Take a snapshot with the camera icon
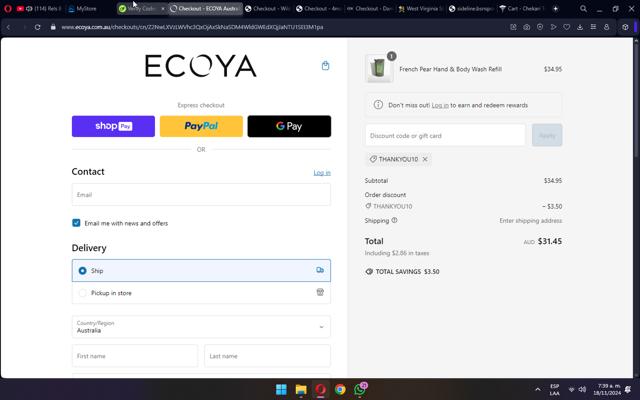The width and height of the screenshot is (640, 400). (x=527, y=27)
